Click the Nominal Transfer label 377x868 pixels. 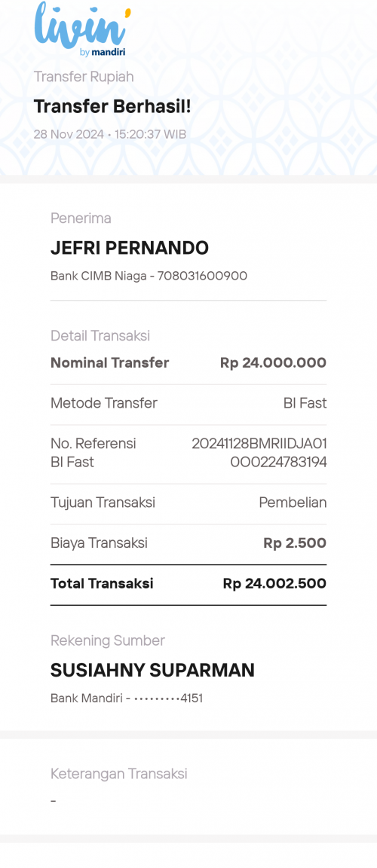[109, 363]
